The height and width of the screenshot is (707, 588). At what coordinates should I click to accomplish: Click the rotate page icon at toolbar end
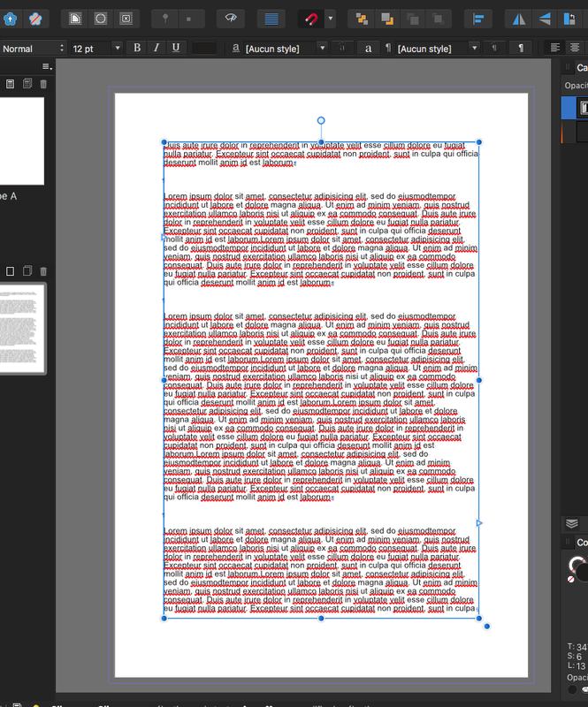coord(569,19)
